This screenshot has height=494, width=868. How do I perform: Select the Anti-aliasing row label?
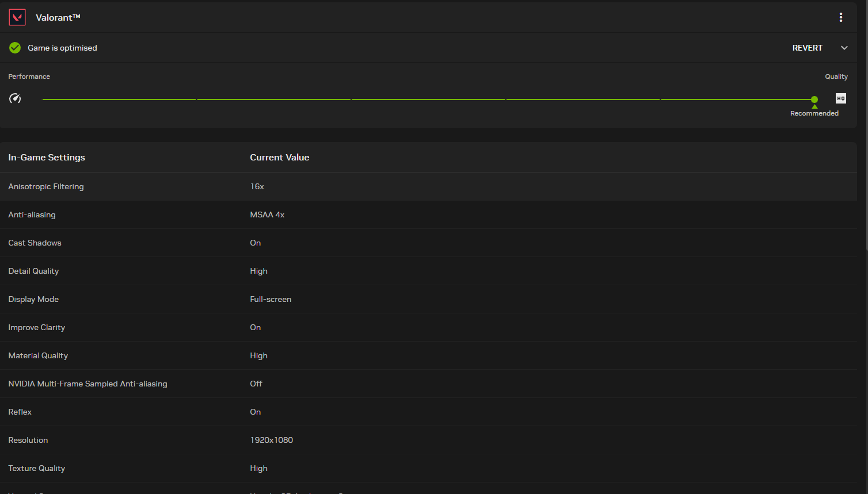point(32,215)
